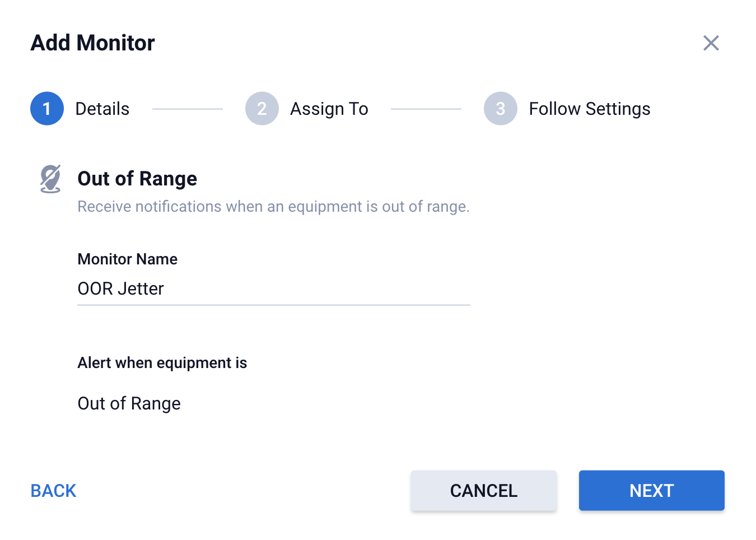This screenshot has height=540, width=756.
Task: Click the notification description text
Action: click(x=273, y=207)
